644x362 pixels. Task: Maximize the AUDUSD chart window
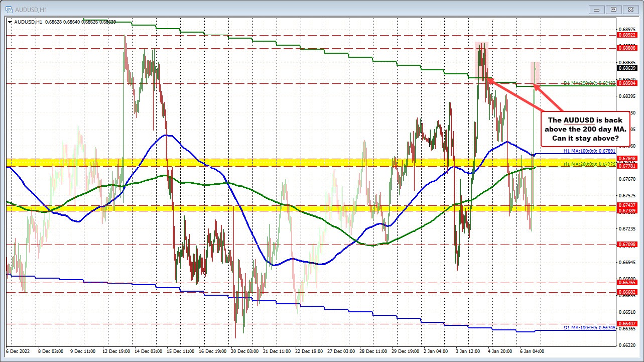coord(612,9)
